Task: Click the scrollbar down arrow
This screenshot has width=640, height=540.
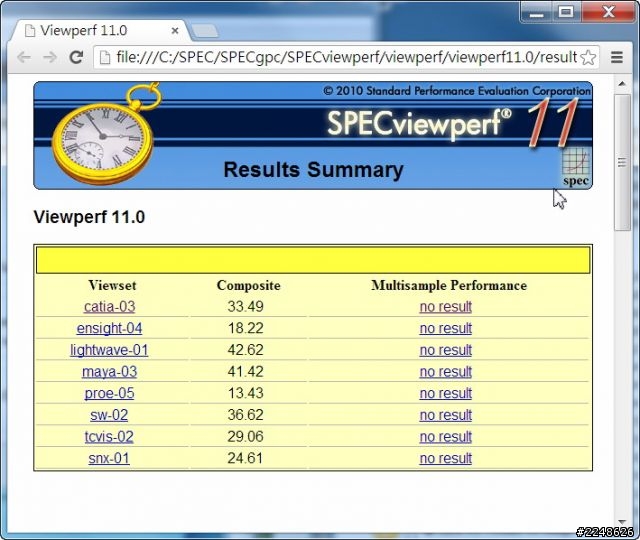Action: [622, 522]
